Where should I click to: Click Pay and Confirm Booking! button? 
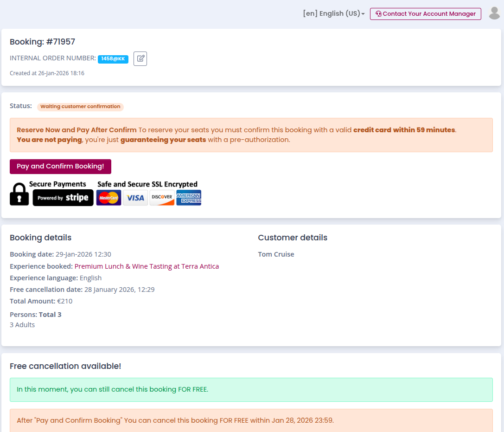(x=60, y=167)
